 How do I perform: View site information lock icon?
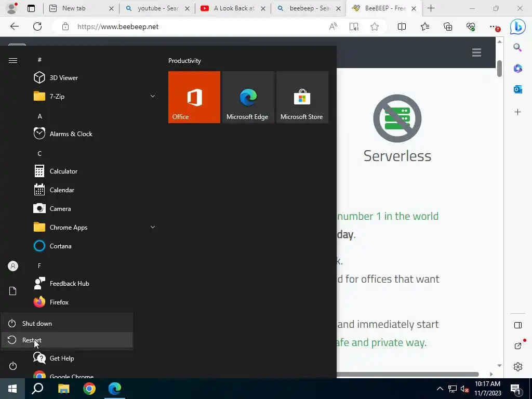[65, 27]
